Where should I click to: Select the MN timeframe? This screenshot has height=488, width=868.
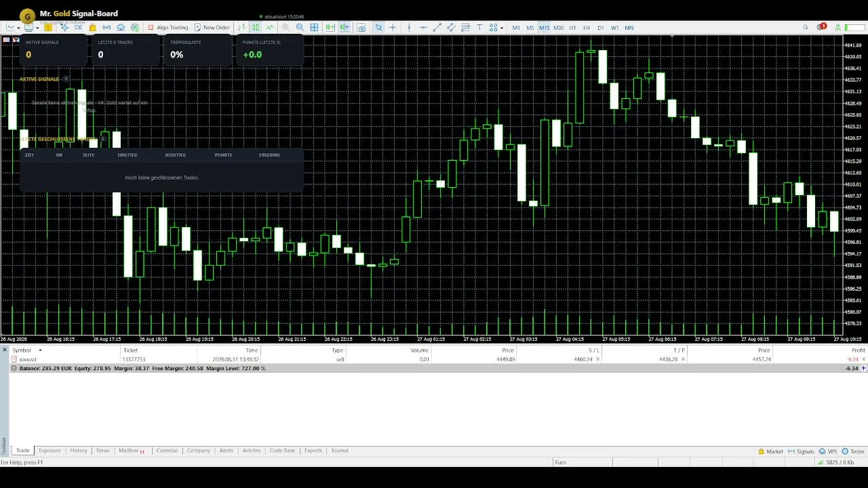coord(629,28)
